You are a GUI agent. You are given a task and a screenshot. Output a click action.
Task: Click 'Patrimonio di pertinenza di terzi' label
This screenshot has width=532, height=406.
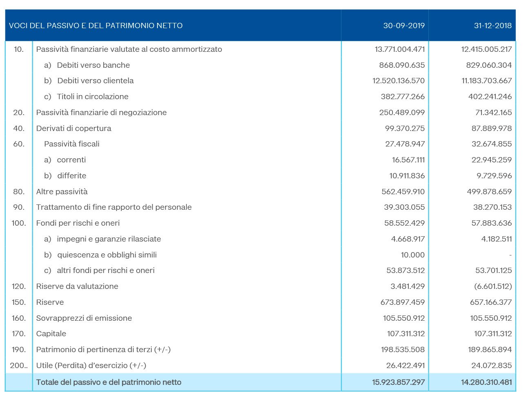[103, 350]
